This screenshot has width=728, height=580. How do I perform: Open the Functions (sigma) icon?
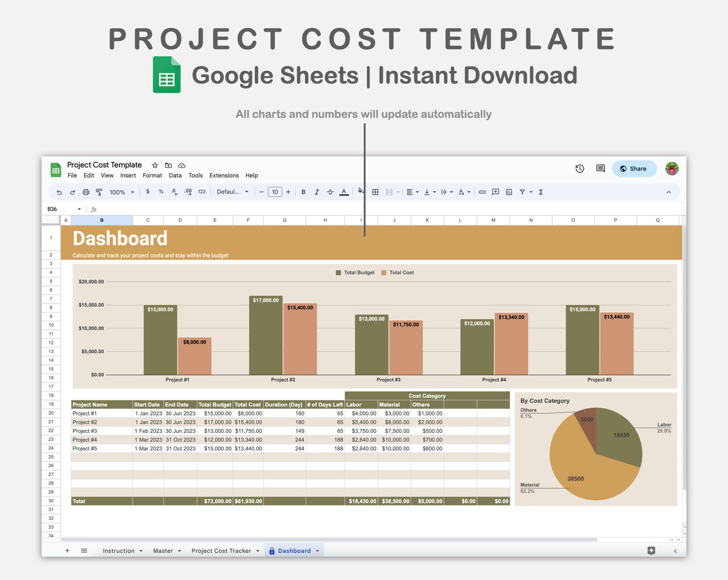[540, 192]
